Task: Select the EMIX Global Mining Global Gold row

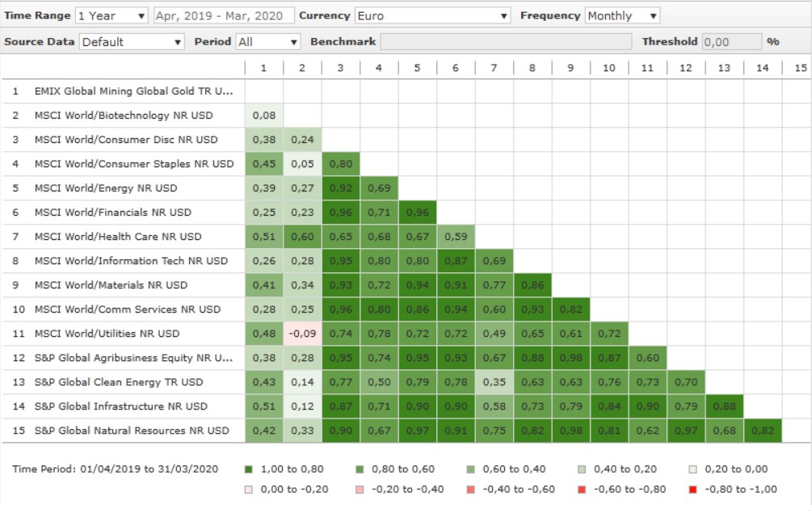Action: [x=133, y=91]
